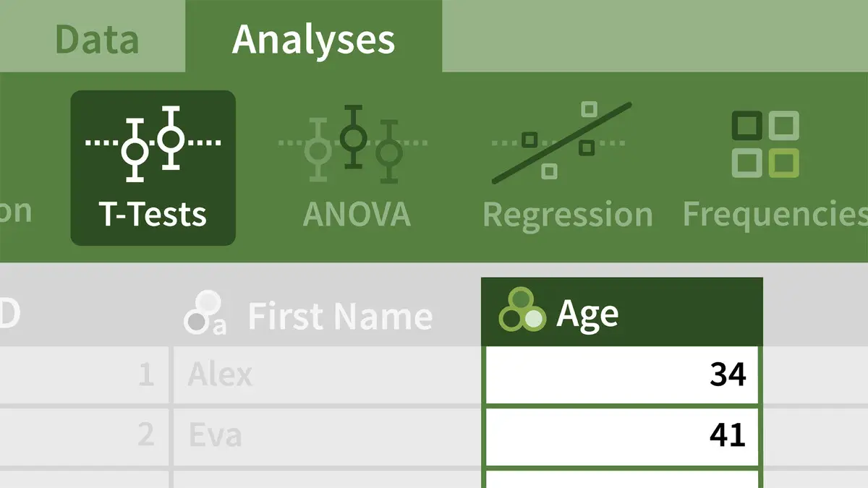This screenshot has width=868, height=488.
Task: Open the ANOVA analysis icon
Action: 352,145
